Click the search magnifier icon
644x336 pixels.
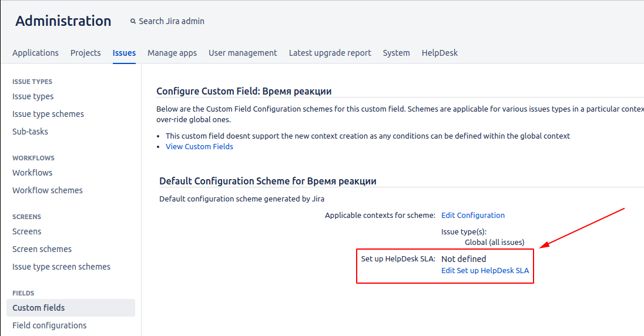pyautogui.click(x=133, y=21)
